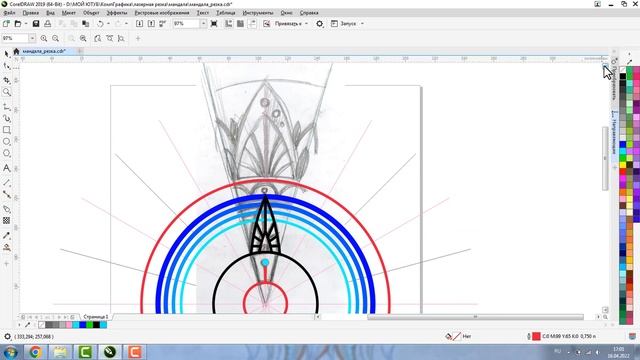
Task: Select the Pick tool in toolbox
Action: (7, 53)
